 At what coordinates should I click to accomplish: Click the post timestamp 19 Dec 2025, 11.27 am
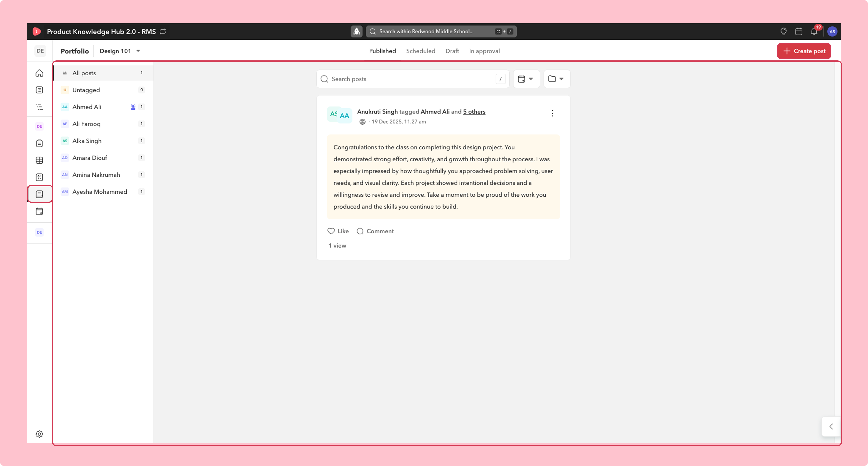click(x=399, y=122)
